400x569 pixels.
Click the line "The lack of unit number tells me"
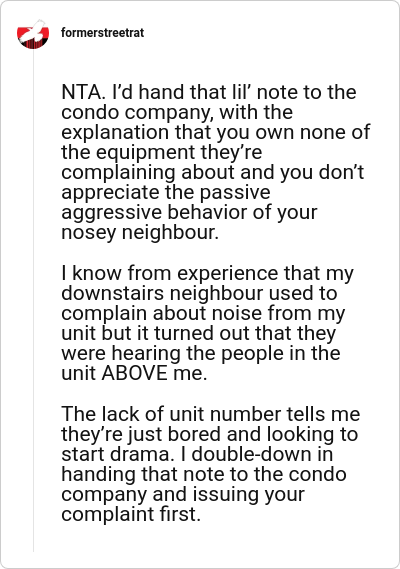(211, 414)
